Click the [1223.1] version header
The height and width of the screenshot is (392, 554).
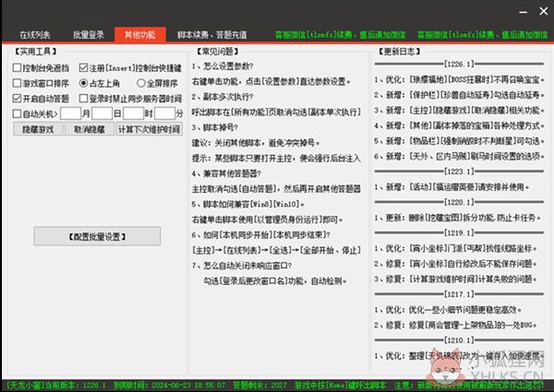(x=459, y=172)
